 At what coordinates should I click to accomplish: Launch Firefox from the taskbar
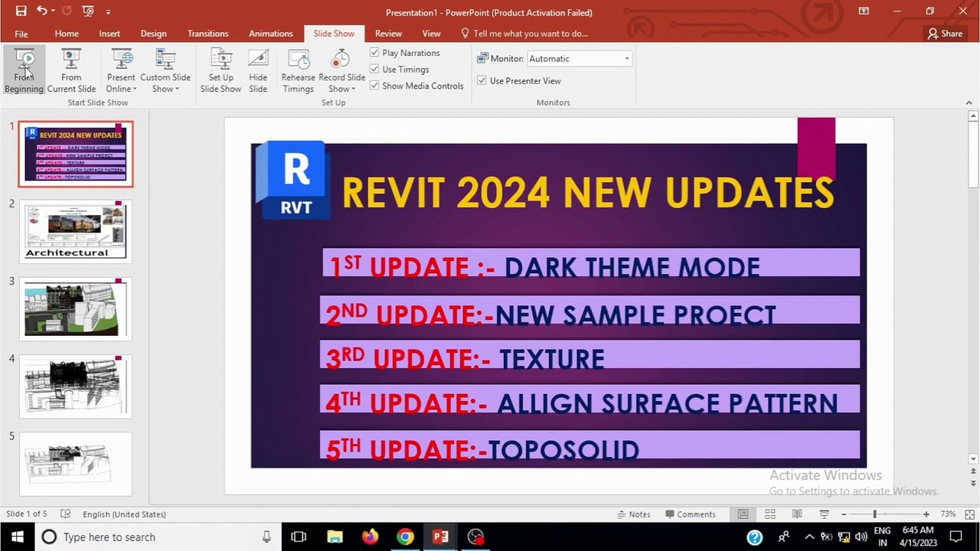pos(370,536)
